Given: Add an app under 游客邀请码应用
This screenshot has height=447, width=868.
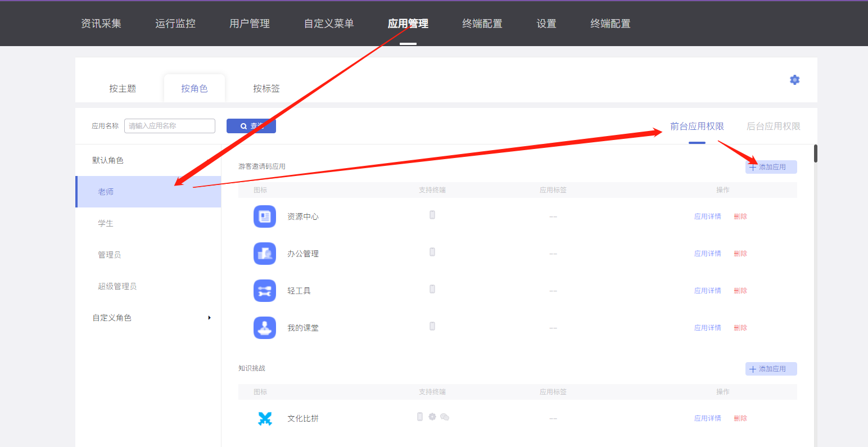Looking at the screenshot, I should click(771, 167).
